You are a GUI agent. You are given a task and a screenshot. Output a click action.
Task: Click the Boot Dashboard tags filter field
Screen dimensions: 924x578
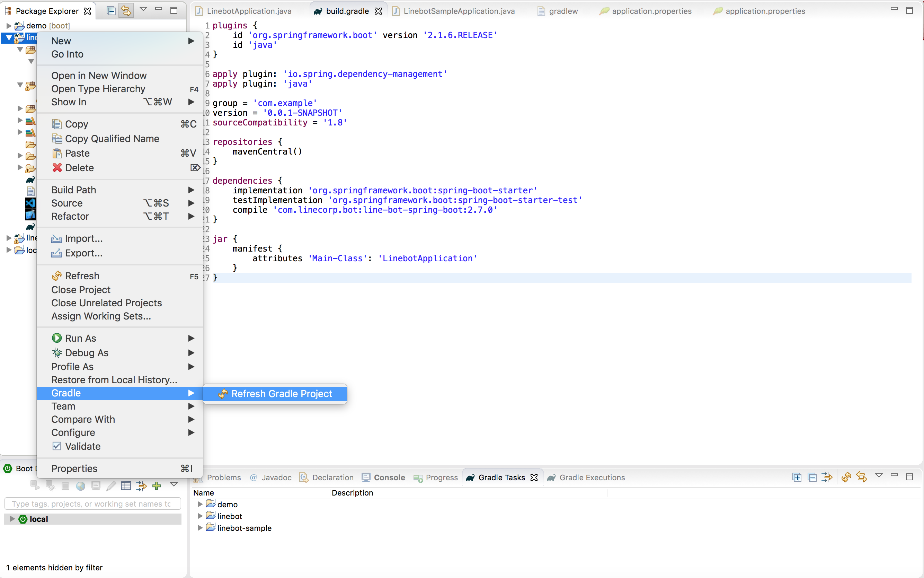(x=92, y=504)
